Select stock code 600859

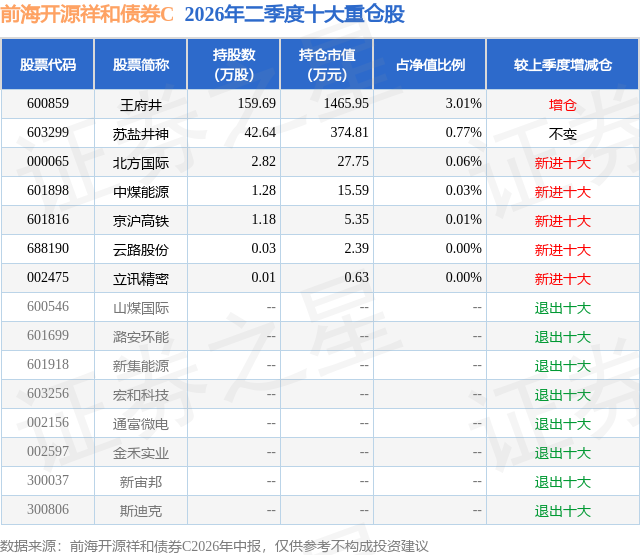tap(48, 104)
